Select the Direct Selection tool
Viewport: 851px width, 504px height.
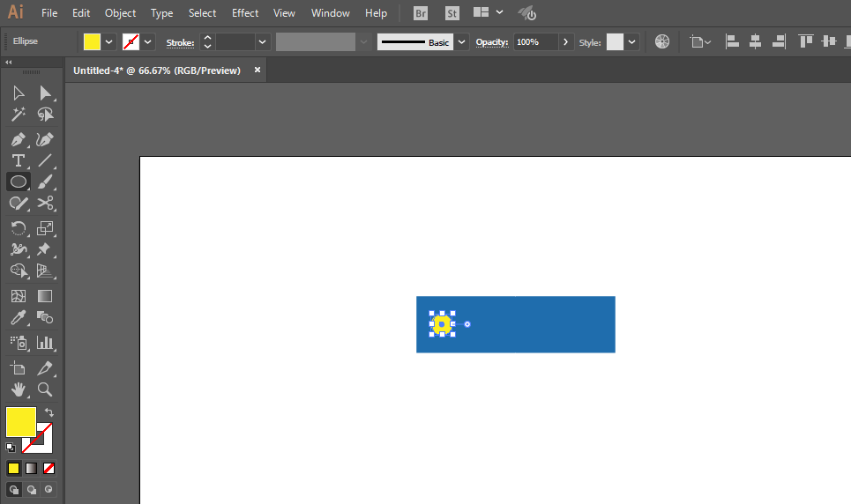click(x=45, y=93)
